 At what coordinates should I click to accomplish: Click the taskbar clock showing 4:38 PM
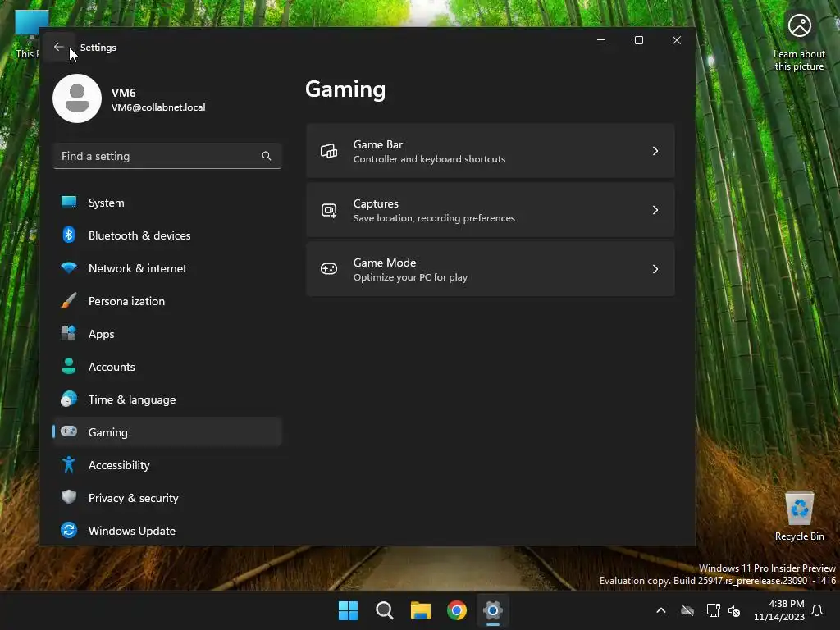coord(779,610)
